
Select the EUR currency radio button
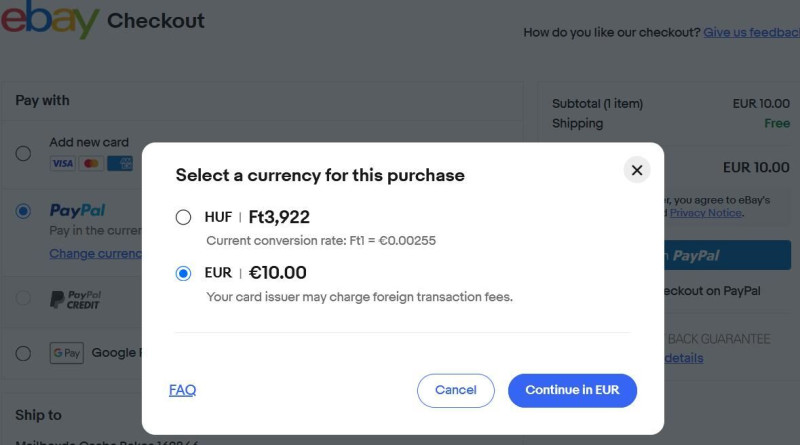point(183,274)
